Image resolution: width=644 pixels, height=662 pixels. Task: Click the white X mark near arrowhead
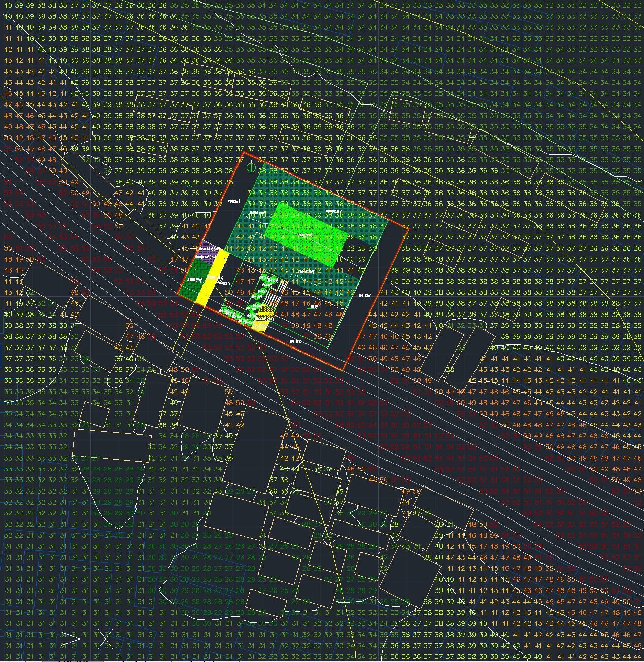pos(105,639)
